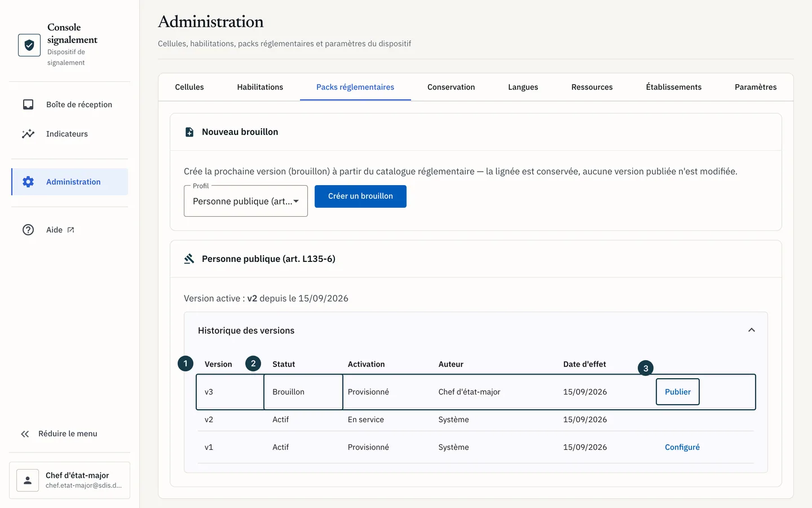Click the question mark Aide icon
The height and width of the screenshot is (508, 812).
(x=28, y=230)
